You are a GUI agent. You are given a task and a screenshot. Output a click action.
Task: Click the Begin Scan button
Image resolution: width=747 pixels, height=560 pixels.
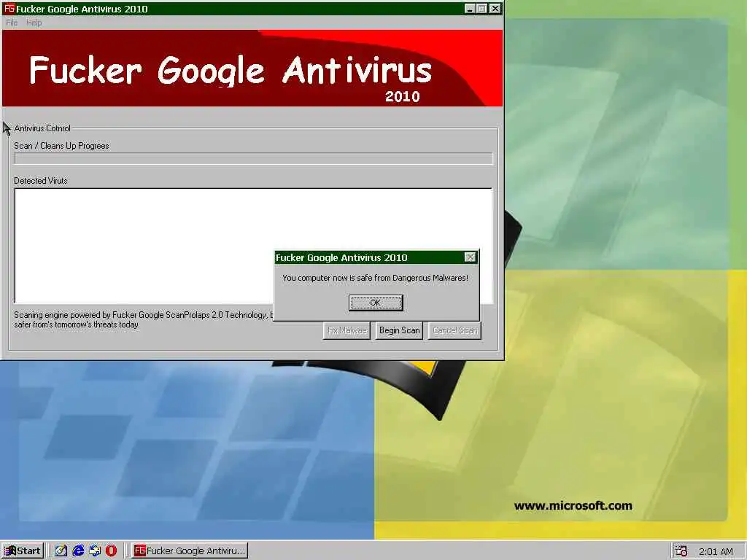coord(399,330)
